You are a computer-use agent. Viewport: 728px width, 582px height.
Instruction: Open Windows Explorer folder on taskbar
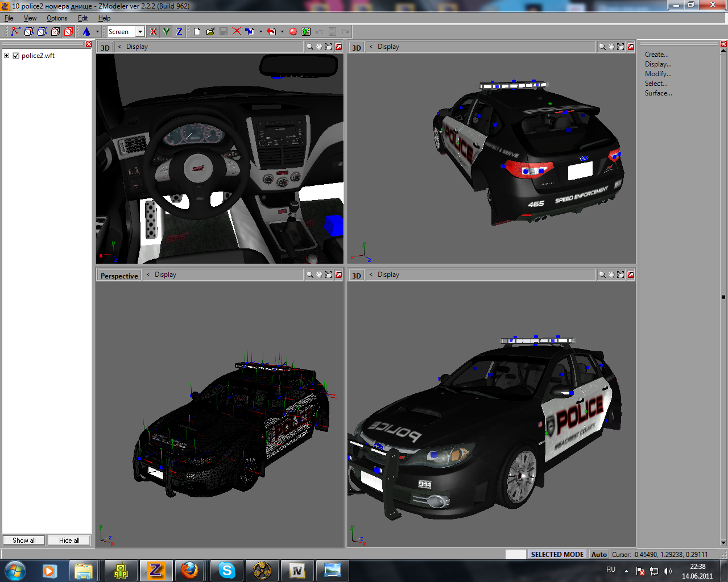point(84,571)
